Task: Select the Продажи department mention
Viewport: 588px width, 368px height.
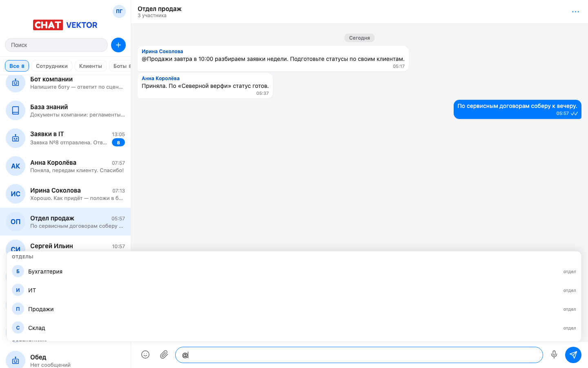Action: pos(294,309)
